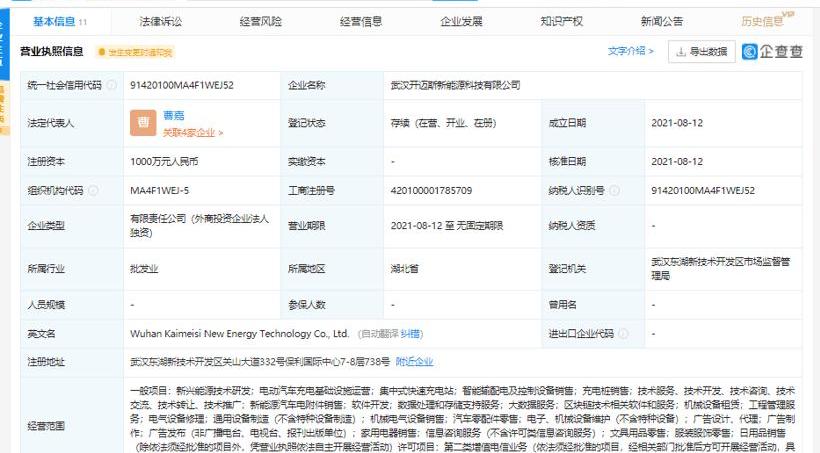Click the 1000万元人民币 registered capital value
The width and height of the screenshot is (820, 453).
(x=164, y=162)
